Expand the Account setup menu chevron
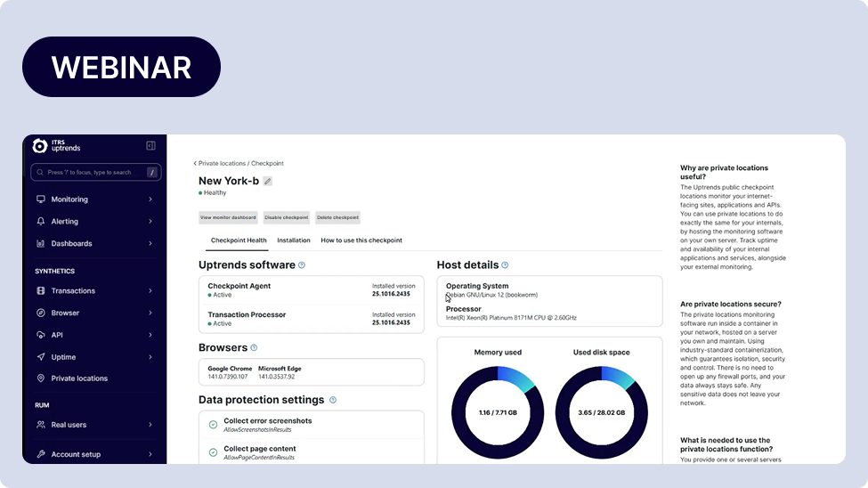 [x=150, y=454]
